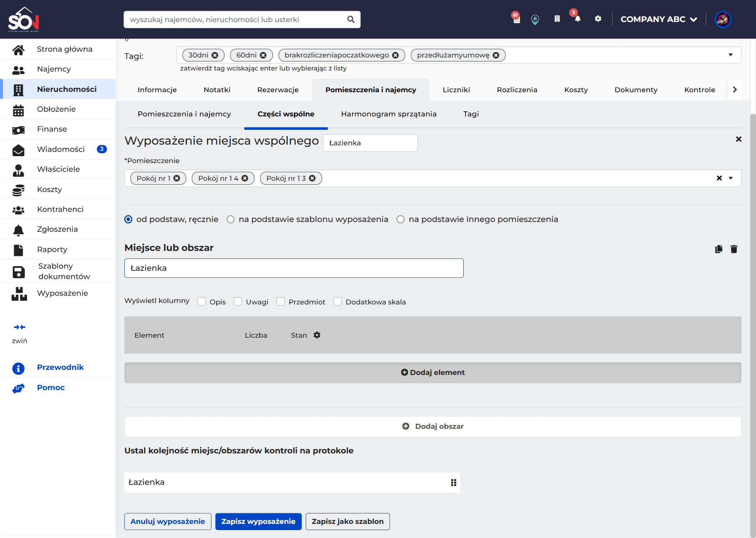Close the Wyposażenie miejsca wspólnego panel
The width and height of the screenshot is (756, 538).
(739, 139)
